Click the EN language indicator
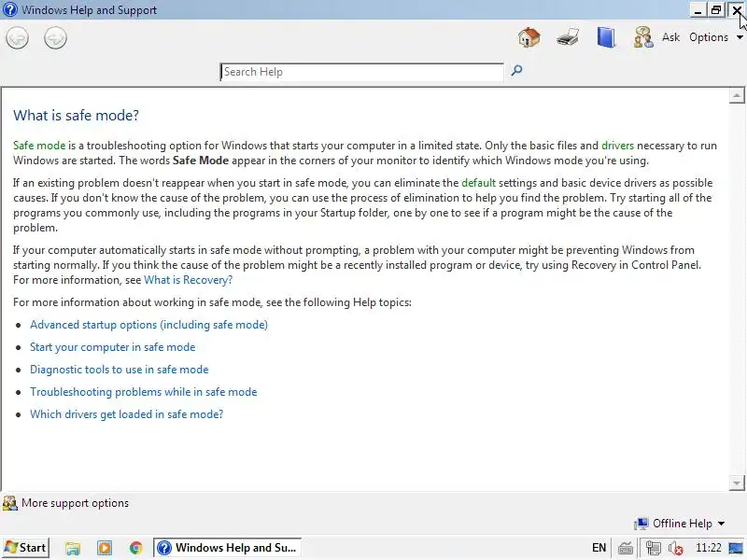Screen dimensions: 747x560 (x=599, y=548)
